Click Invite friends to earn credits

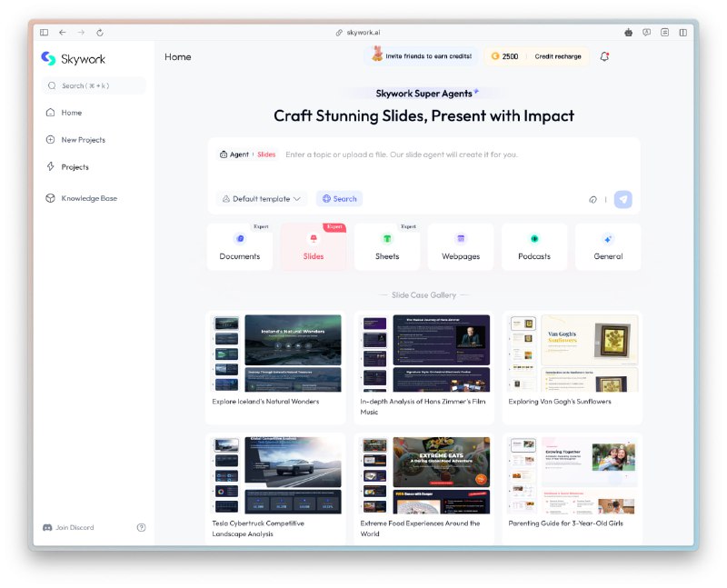click(x=422, y=56)
